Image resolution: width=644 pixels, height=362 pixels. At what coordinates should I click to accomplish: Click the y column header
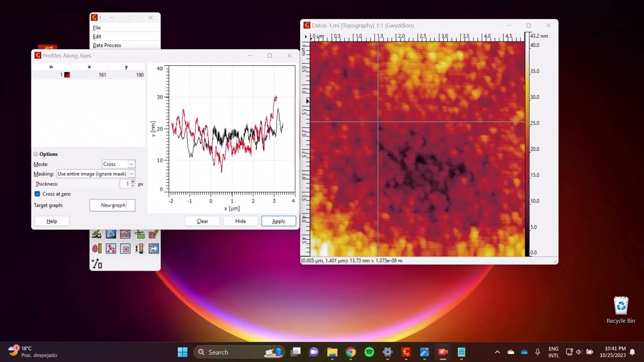pos(126,67)
